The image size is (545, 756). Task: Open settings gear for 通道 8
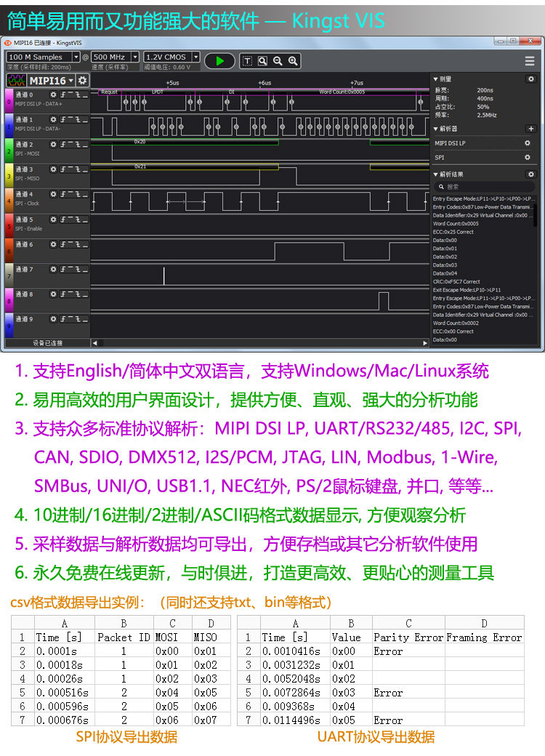pyautogui.click(x=54, y=294)
